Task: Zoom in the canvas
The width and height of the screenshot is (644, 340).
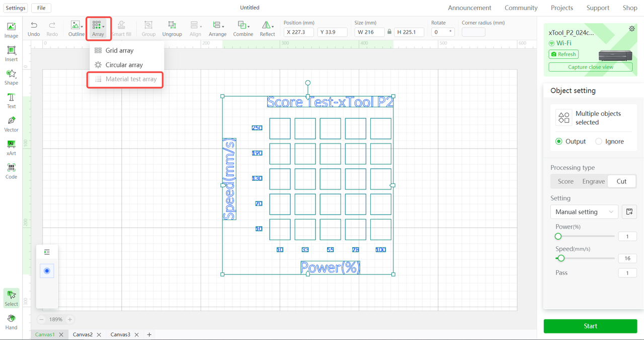Action: (x=70, y=319)
